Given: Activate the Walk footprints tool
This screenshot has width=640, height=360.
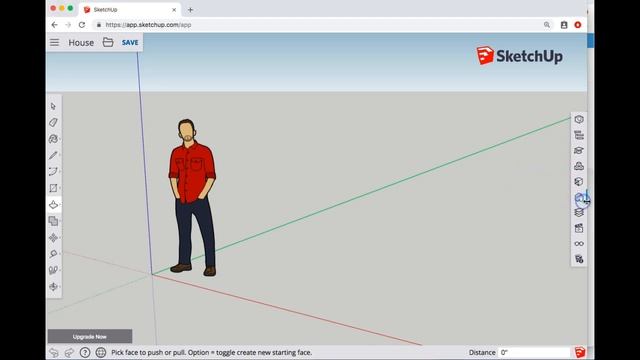Looking at the screenshot, I should (x=53, y=270).
